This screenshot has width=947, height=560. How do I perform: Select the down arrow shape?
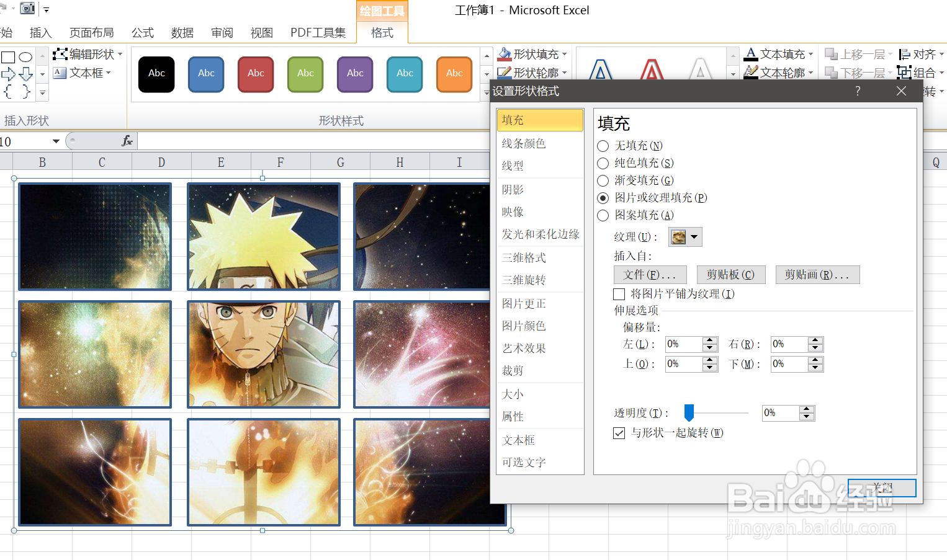tap(25, 74)
